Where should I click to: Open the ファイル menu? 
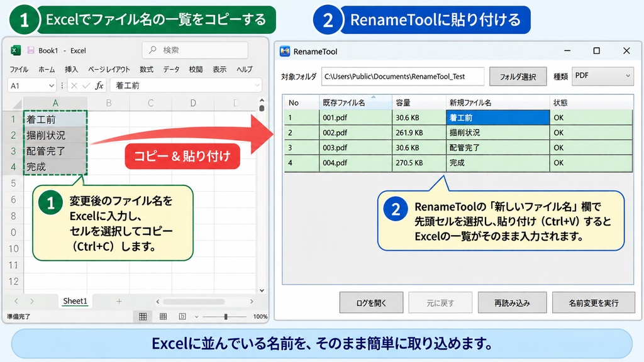click(18, 69)
